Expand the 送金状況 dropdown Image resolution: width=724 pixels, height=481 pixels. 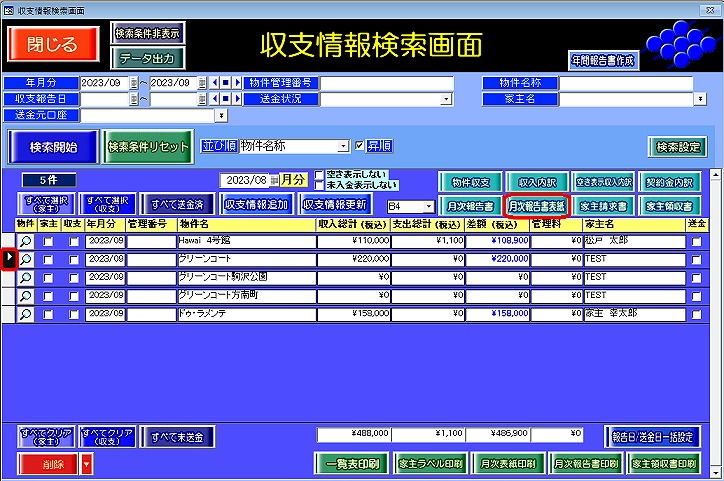pyautogui.click(x=447, y=99)
